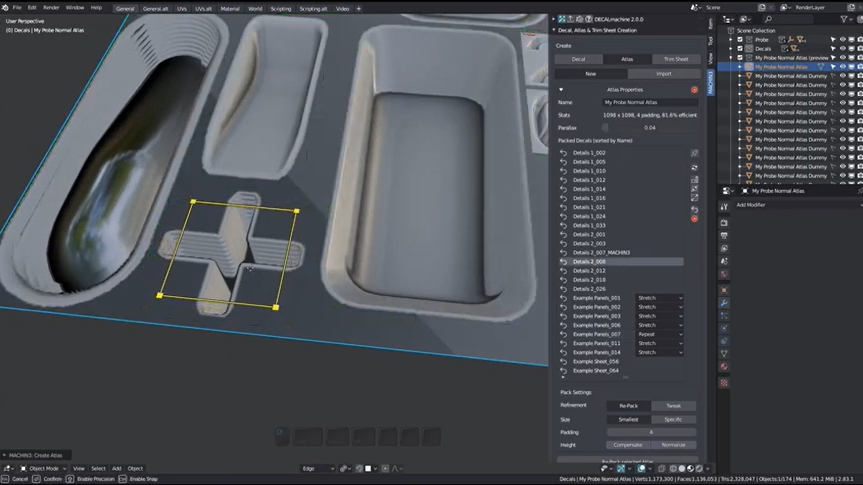The height and width of the screenshot is (485, 863).
Task: Open the Material properties sphere tab
Action: (724, 367)
